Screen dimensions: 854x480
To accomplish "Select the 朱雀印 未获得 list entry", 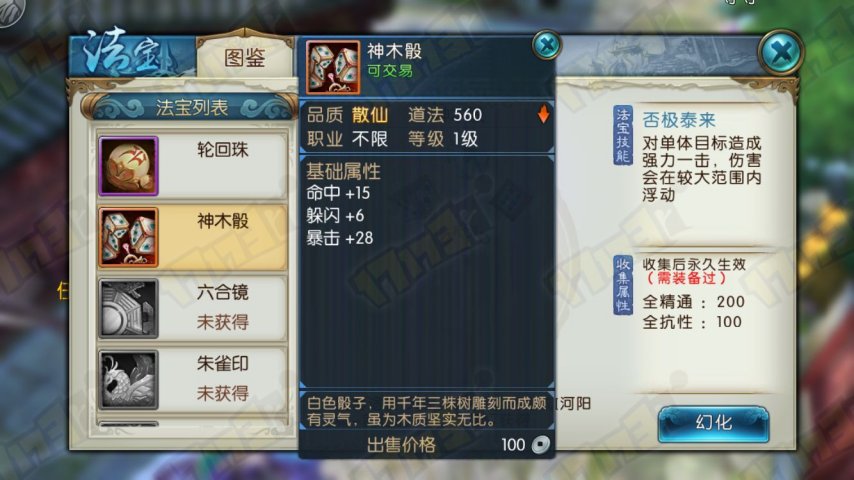I will (192, 380).
